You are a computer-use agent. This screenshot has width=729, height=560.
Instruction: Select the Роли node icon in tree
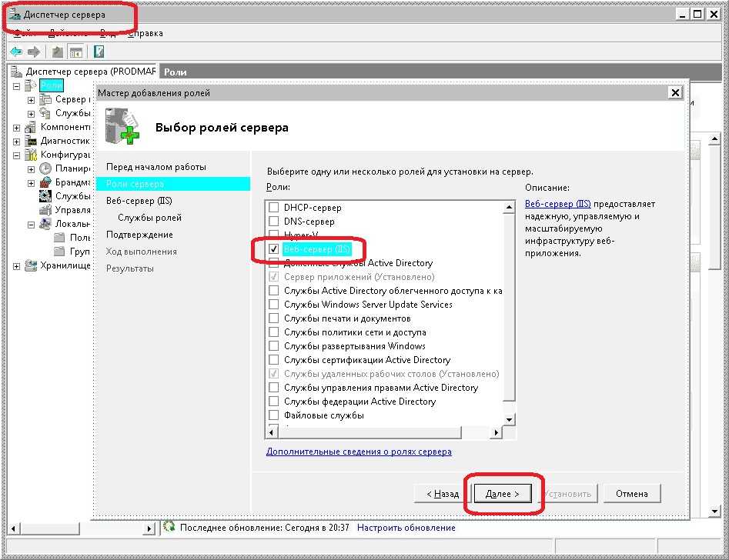tap(31, 85)
